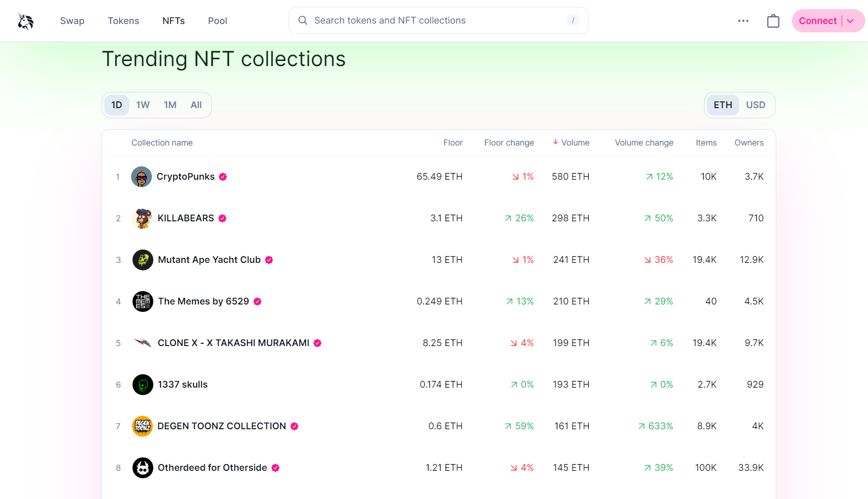Image resolution: width=868 pixels, height=499 pixels.
Task: Sort by Volume column header
Action: (x=575, y=143)
